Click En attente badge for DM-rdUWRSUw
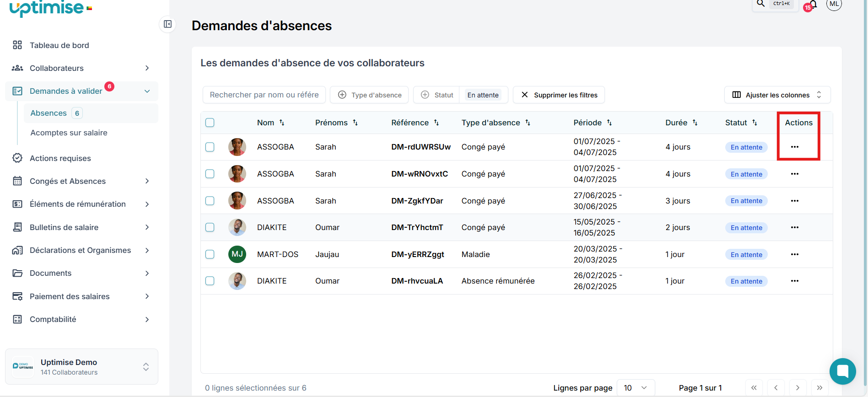868x397 pixels. click(746, 147)
